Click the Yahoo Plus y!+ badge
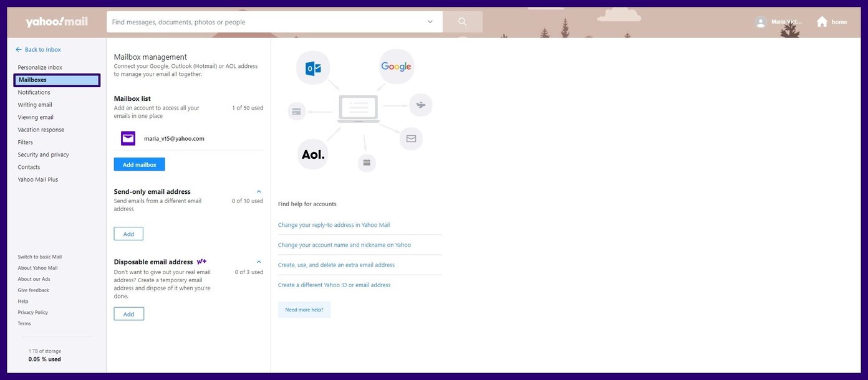The height and width of the screenshot is (380, 868). pyautogui.click(x=201, y=262)
